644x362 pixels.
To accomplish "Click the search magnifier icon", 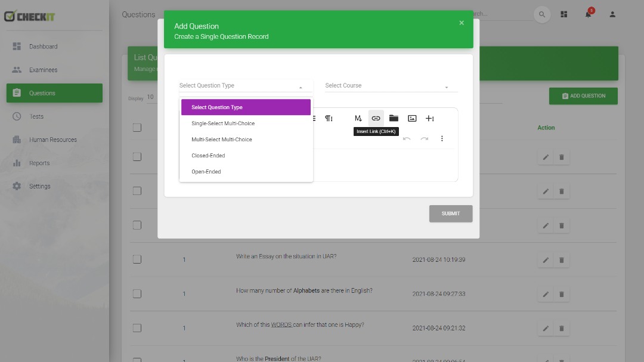I will click(542, 14).
